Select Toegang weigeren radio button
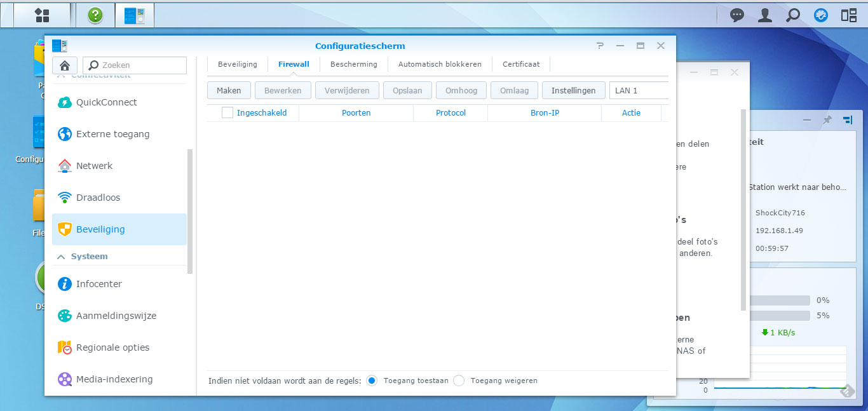This screenshot has width=868, height=411. coord(459,381)
